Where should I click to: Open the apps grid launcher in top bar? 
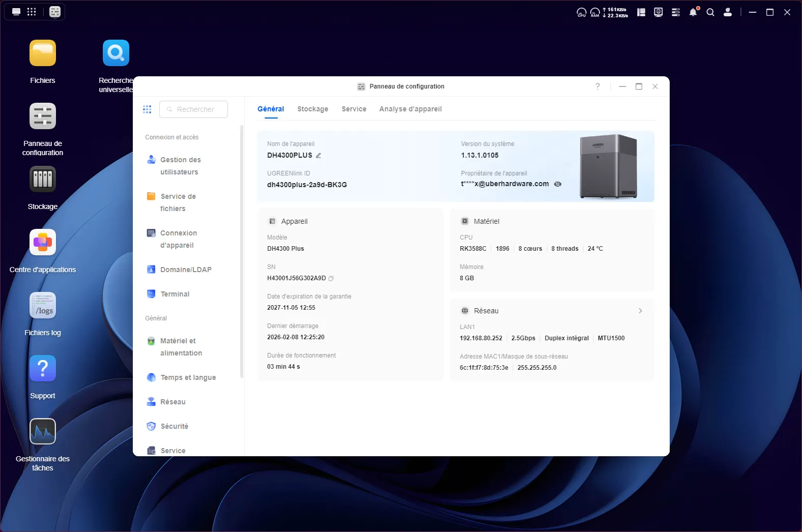(x=32, y=12)
